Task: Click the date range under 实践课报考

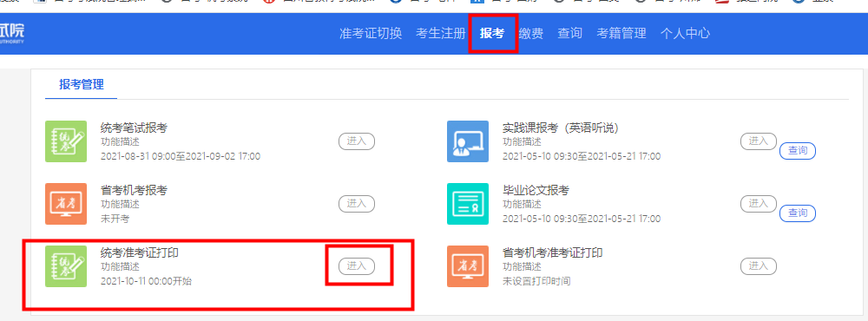Action: point(582,157)
